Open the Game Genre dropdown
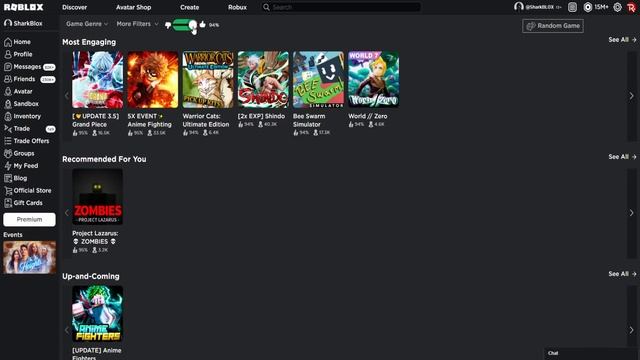Viewport: 640px width, 360px height. (x=87, y=24)
